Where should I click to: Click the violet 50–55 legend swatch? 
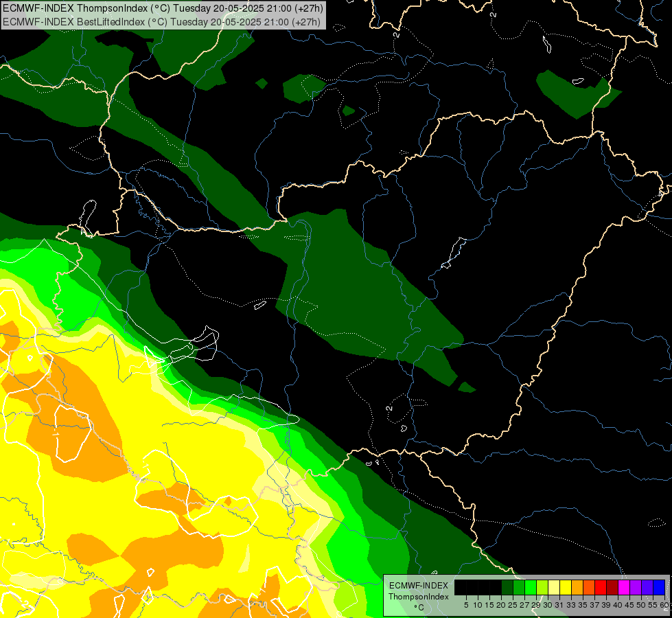pos(647,587)
